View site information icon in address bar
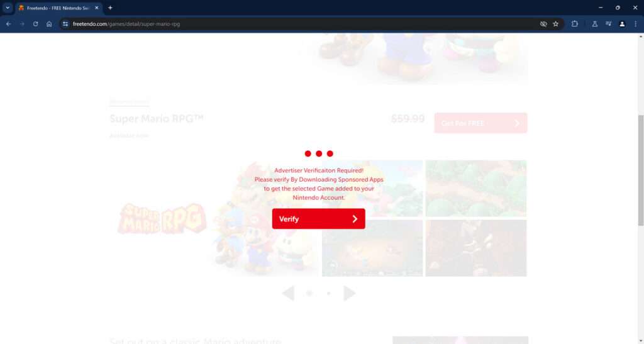Viewport: 644px width, 344px height. click(65, 25)
